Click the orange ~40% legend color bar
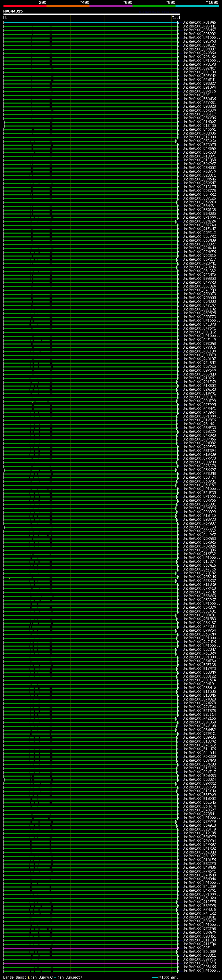 click(x=68, y=6)
